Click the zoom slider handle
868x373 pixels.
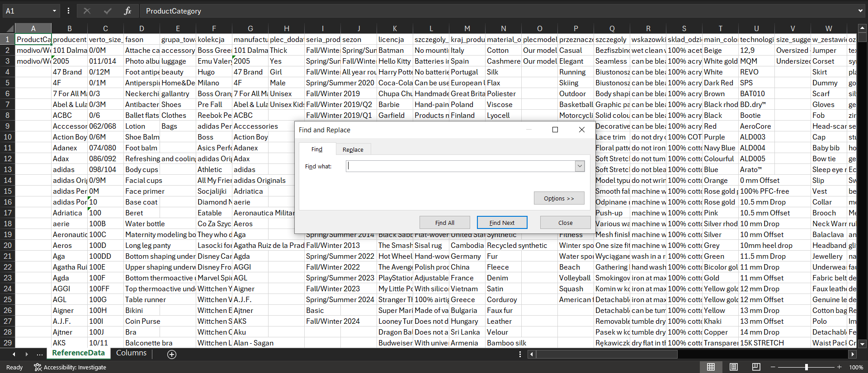(x=806, y=367)
